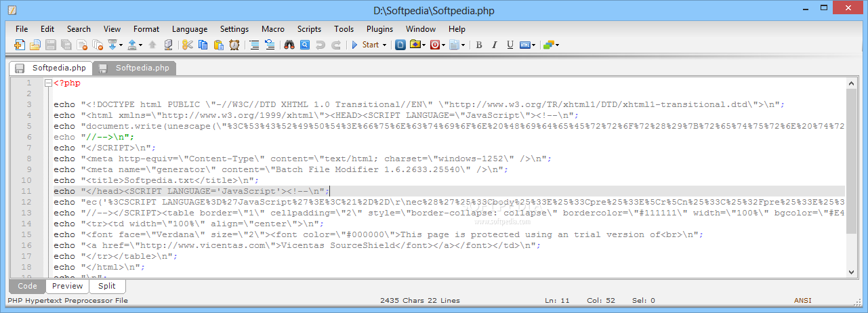Open Find with binoculars icon
This screenshot has width=868, height=313.
(289, 45)
